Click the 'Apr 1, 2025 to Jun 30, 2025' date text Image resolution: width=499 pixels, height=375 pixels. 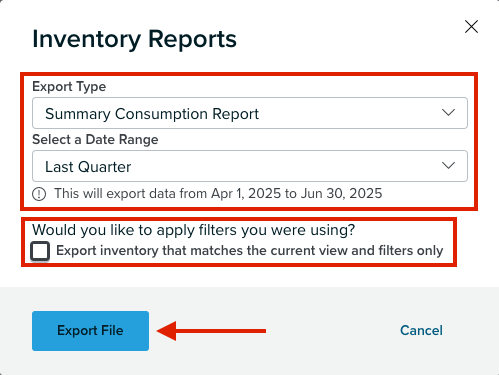[x=297, y=193]
